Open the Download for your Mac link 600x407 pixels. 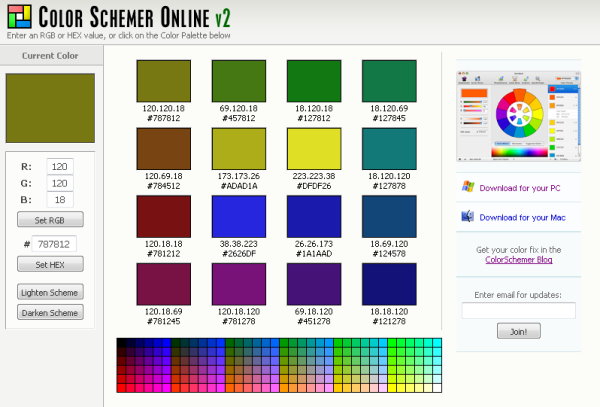coord(522,218)
